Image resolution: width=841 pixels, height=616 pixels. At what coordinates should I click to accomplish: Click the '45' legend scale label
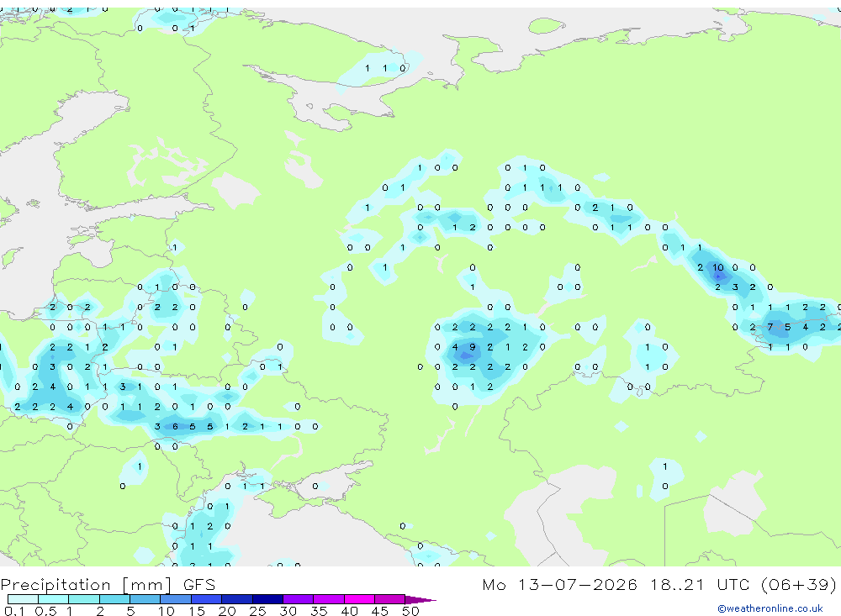click(380, 611)
